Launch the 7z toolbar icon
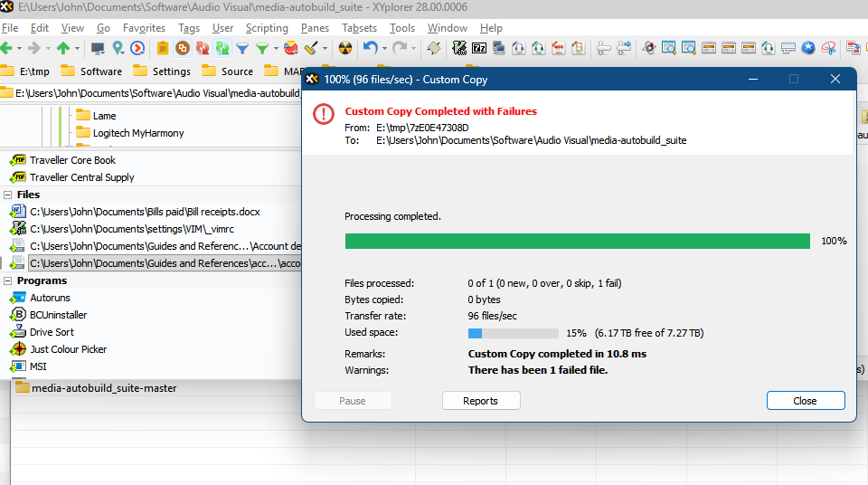 click(x=479, y=48)
